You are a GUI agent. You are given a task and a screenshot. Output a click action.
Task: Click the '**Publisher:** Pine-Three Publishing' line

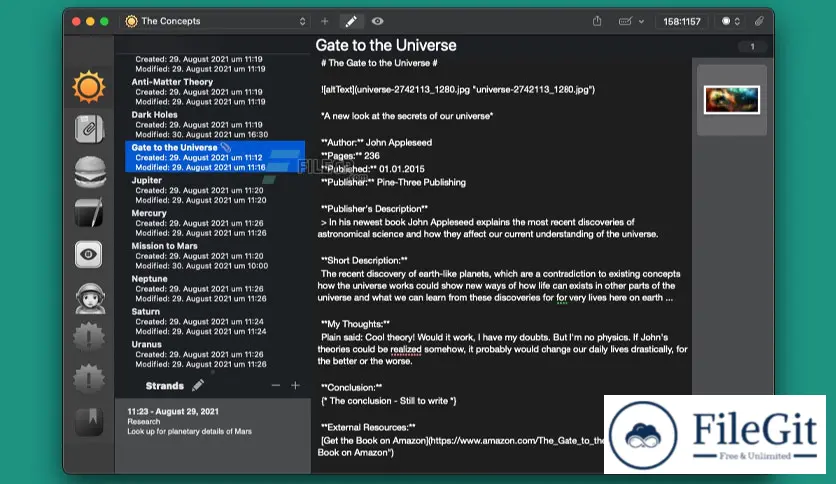[x=393, y=182]
